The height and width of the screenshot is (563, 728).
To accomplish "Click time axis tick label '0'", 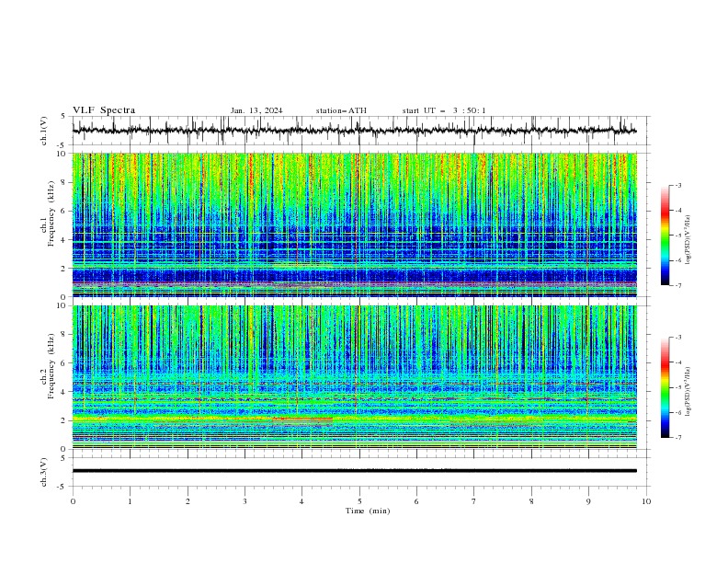I will point(73,501).
